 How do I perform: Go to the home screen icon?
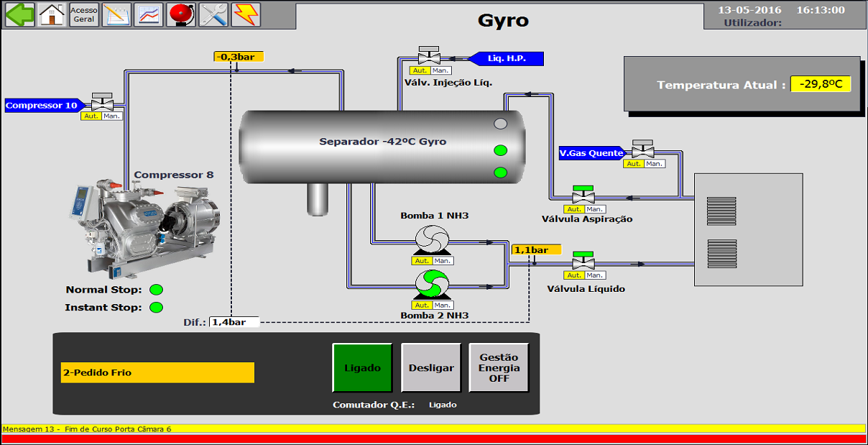(x=52, y=14)
